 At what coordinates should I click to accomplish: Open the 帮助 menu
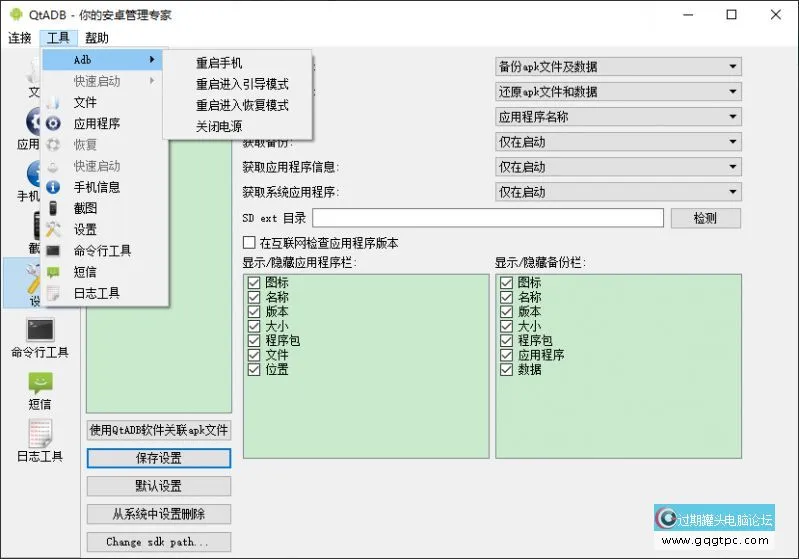click(x=97, y=38)
